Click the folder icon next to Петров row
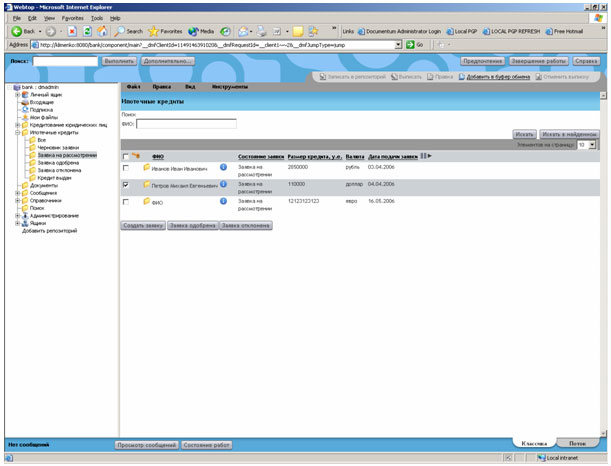This screenshot has height=466, width=611. 146,185
